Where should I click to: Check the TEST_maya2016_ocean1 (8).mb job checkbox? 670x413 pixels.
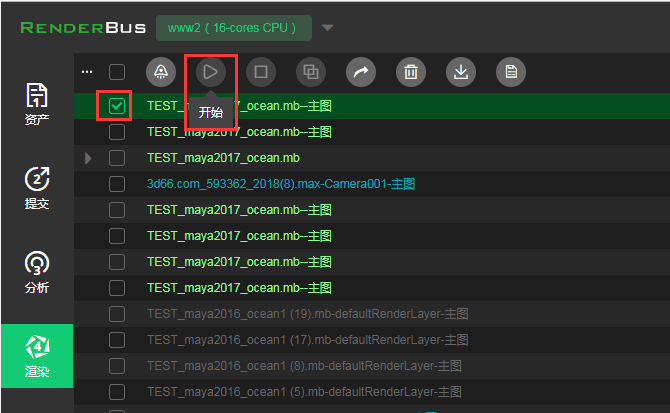click(117, 366)
